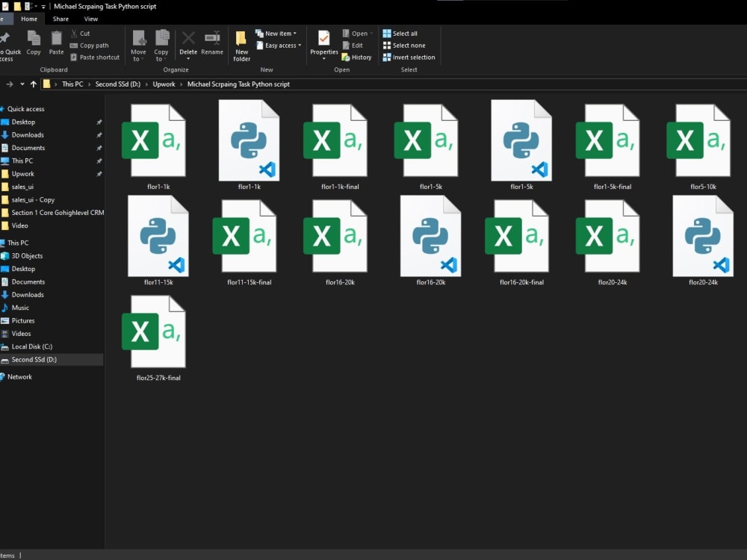This screenshot has width=747, height=560.
Task: Open Downloads under Quick access
Action: (x=28, y=134)
